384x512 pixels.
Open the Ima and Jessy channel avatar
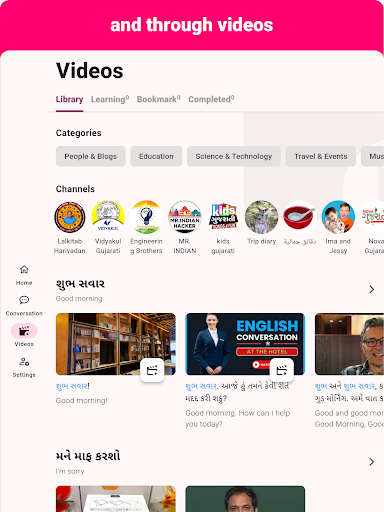pos(338,217)
